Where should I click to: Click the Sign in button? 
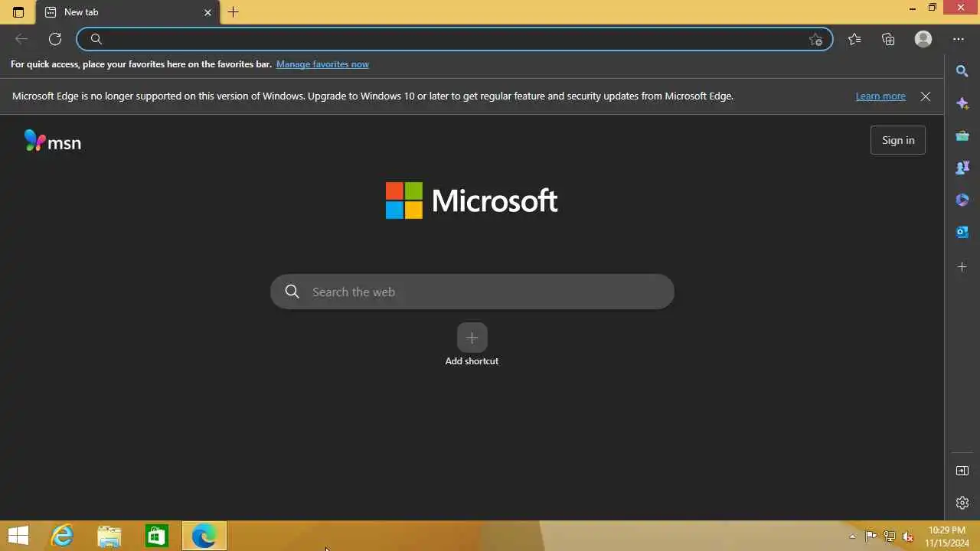coord(898,140)
